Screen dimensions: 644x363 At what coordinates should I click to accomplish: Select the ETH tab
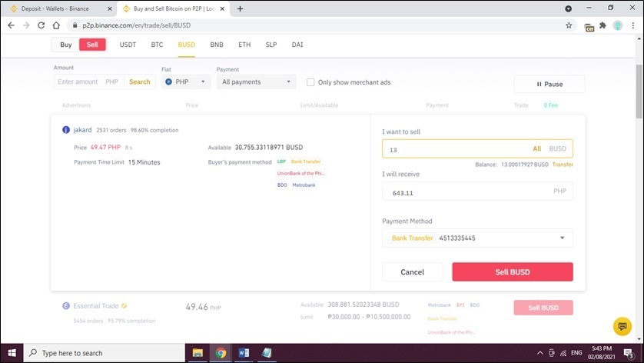coord(244,45)
